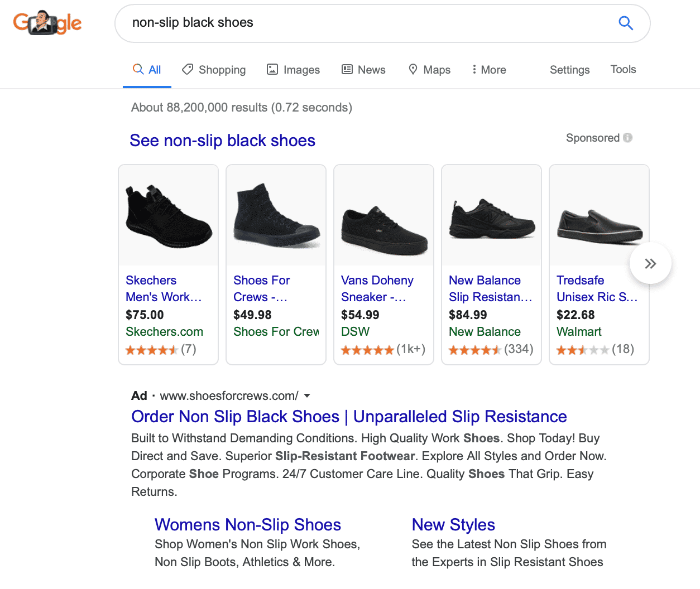Switch to the Maps tab

point(429,70)
